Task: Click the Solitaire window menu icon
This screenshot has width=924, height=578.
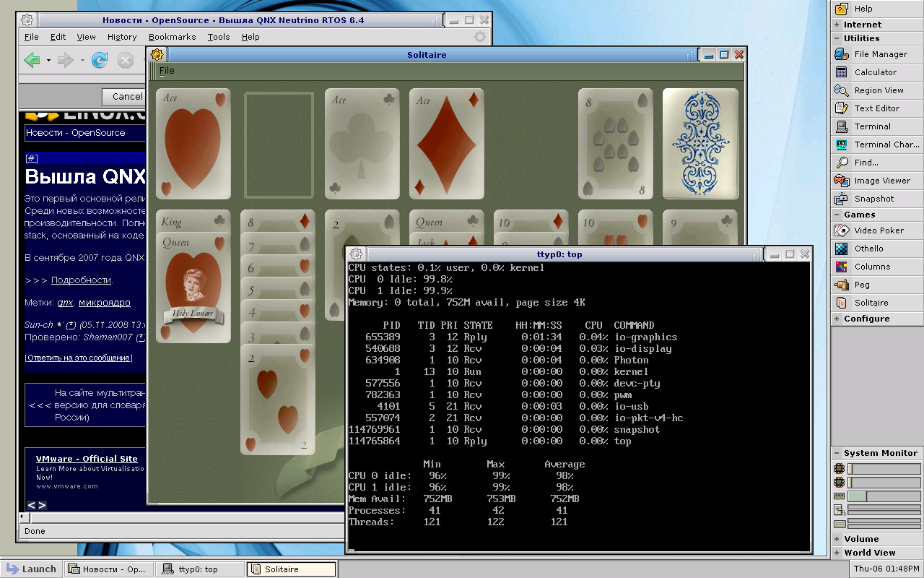Action: click(157, 55)
